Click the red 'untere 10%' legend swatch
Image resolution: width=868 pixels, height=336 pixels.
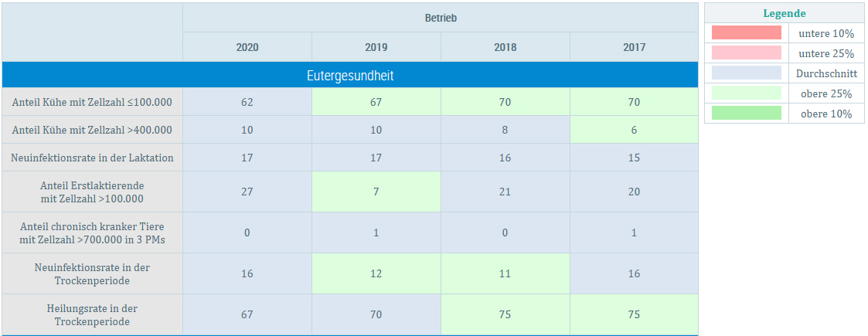coord(746,33)
